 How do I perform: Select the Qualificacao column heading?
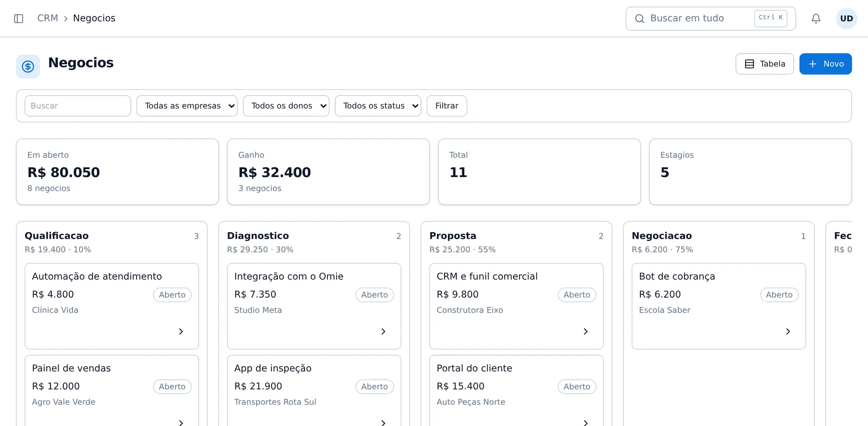57,236
